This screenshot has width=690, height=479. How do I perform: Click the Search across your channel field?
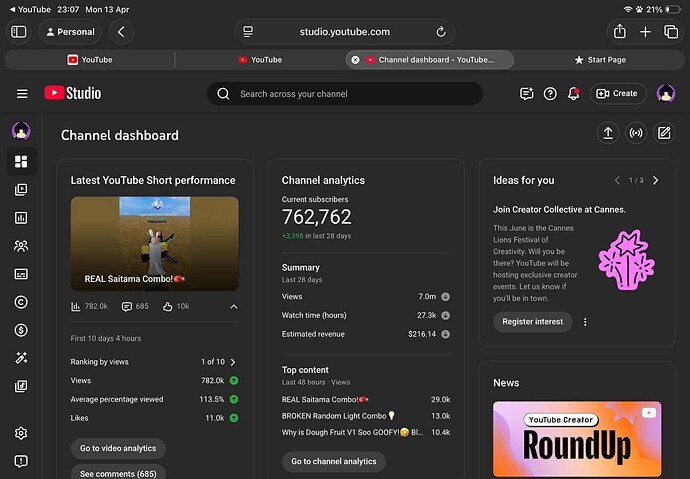(x=345, y=94)
